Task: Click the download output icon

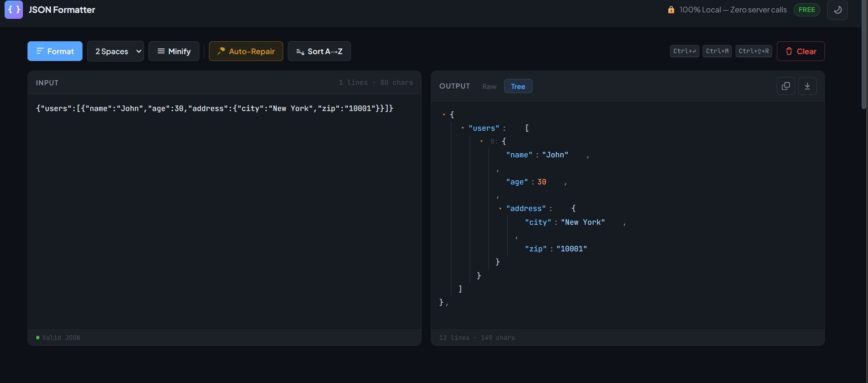Action: tap(807, 86)
